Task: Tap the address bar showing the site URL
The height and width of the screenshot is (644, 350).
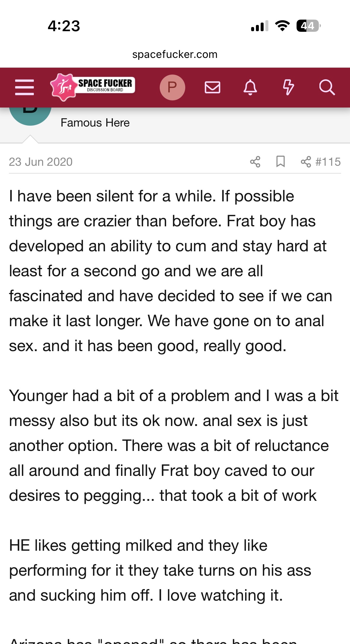Action: pos(175,54)
